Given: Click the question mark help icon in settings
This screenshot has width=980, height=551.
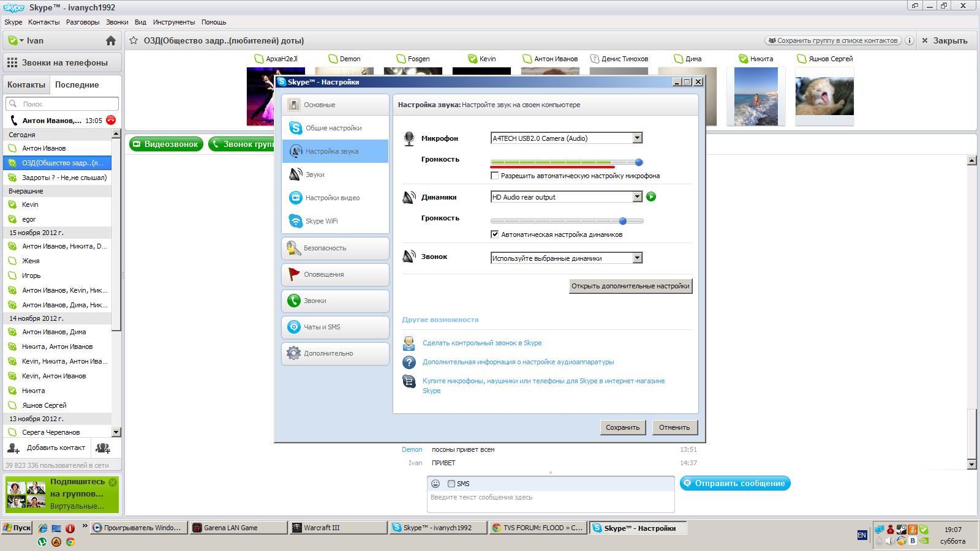Looking at the screenshot, I should [409, 362].
